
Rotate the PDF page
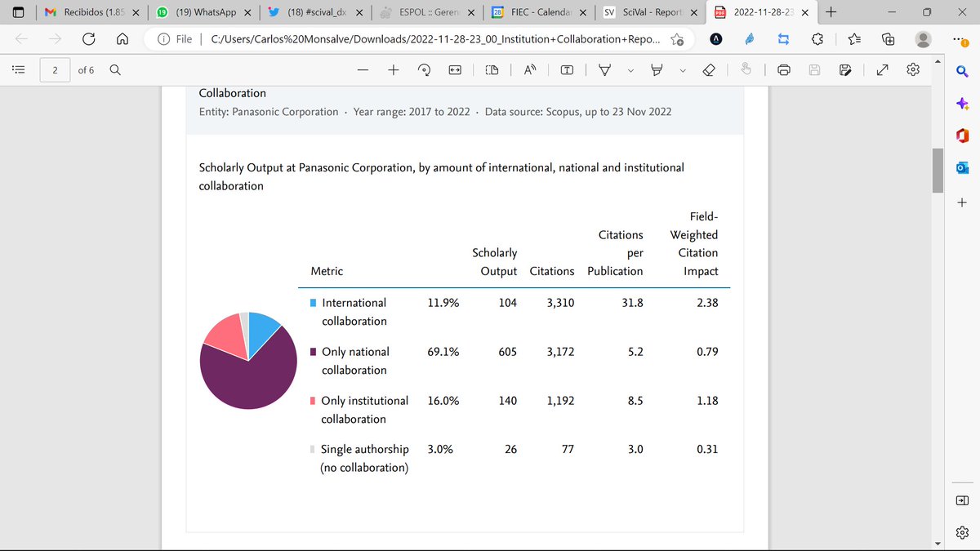pos(424,70)
